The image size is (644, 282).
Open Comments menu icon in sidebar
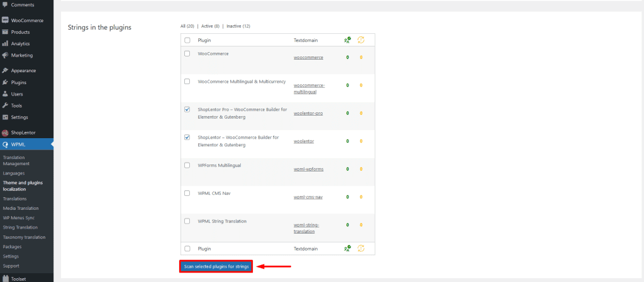[5, 4]
